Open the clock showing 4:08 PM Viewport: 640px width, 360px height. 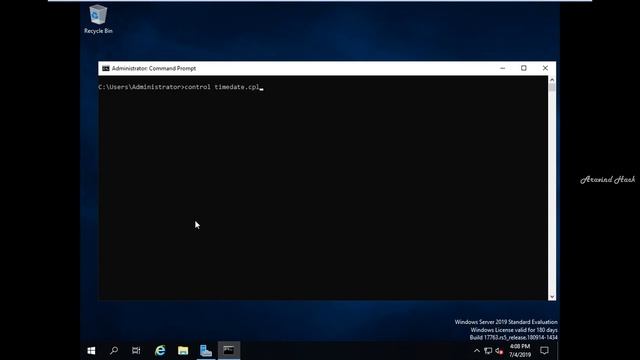pos(520,351)
